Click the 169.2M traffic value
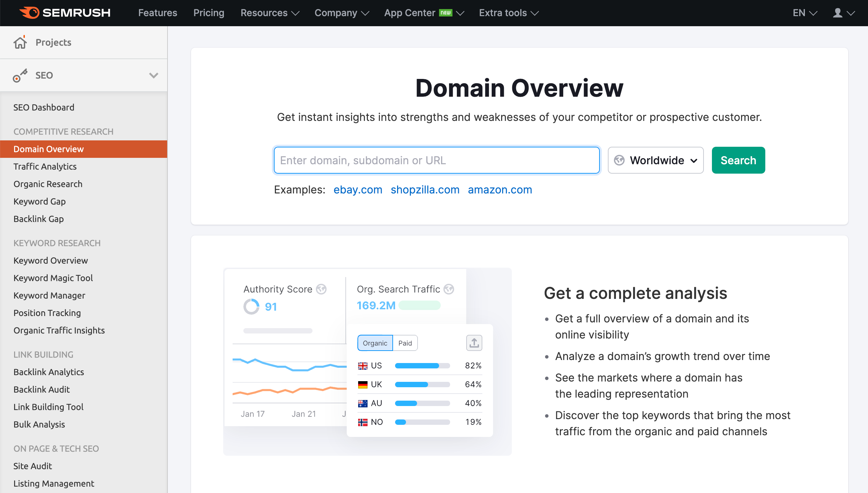 click(376, 305)
